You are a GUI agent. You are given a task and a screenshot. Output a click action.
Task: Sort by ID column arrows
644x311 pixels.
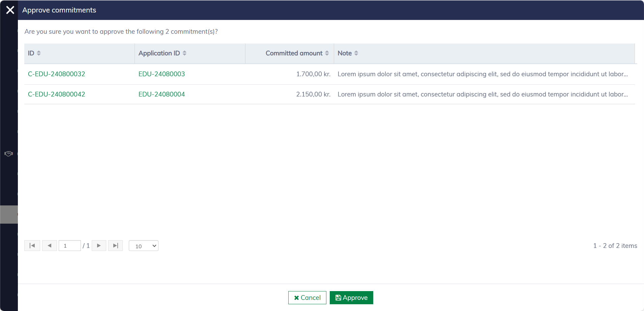point(39,53)
